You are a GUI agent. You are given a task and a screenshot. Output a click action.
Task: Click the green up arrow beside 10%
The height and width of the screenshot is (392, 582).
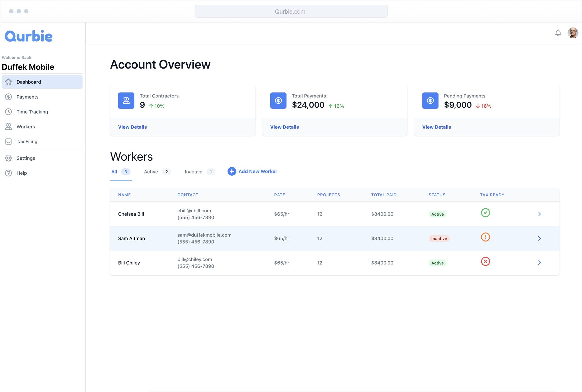coord(151,106)
